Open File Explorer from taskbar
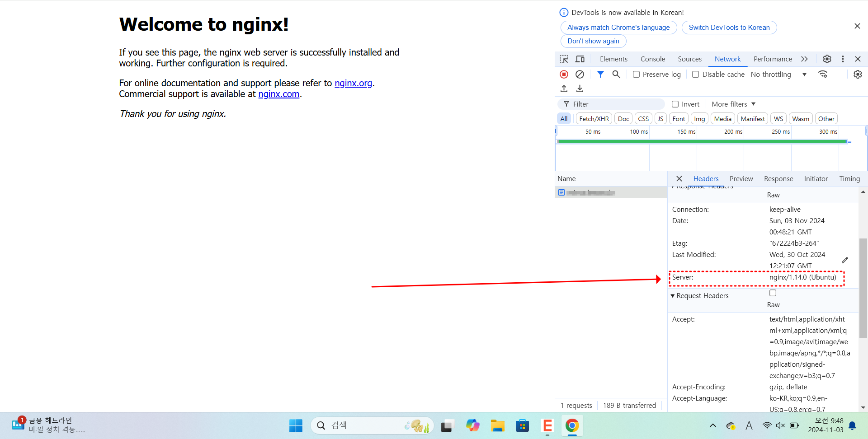Screen dimensions: 868x439 pos(498,425)
